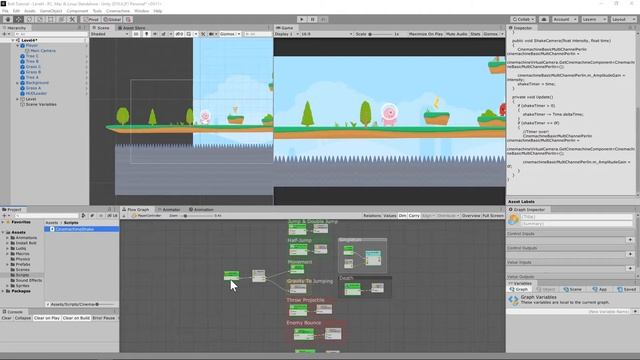Open the Layout dropdown
The height and width of the screenshot is (360, 640).
pos(623,19)
